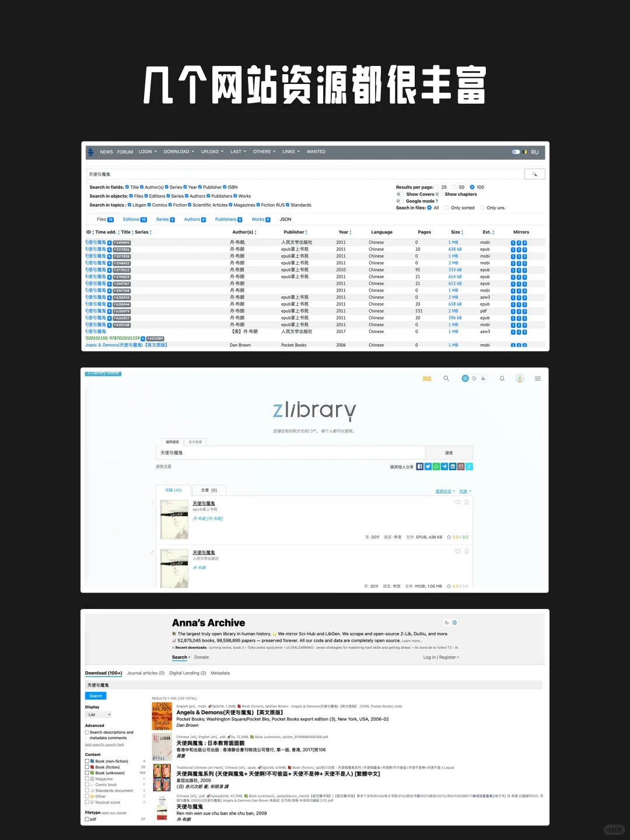630x840 pixels.
Task: Bookmark the second Z-Library result
Action: pos(467,551)
